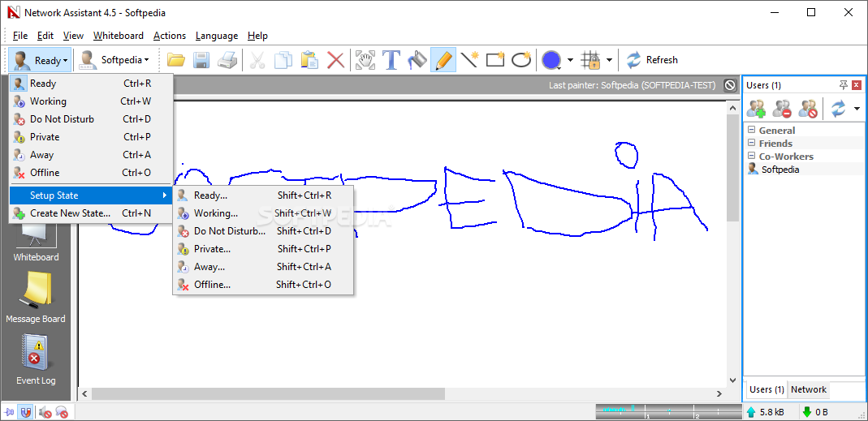Open the Whiteboard menu
Screen dimensions: 868x421
(119, 36)
